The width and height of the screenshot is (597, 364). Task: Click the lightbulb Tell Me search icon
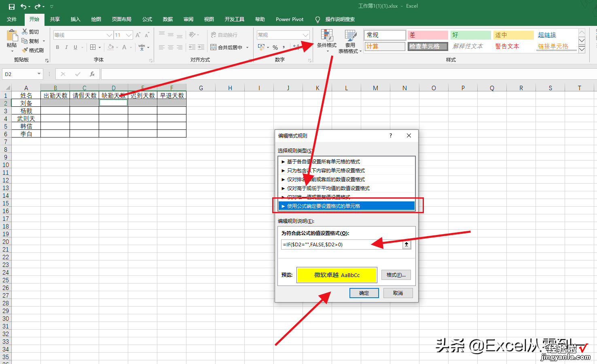(318, 19)
